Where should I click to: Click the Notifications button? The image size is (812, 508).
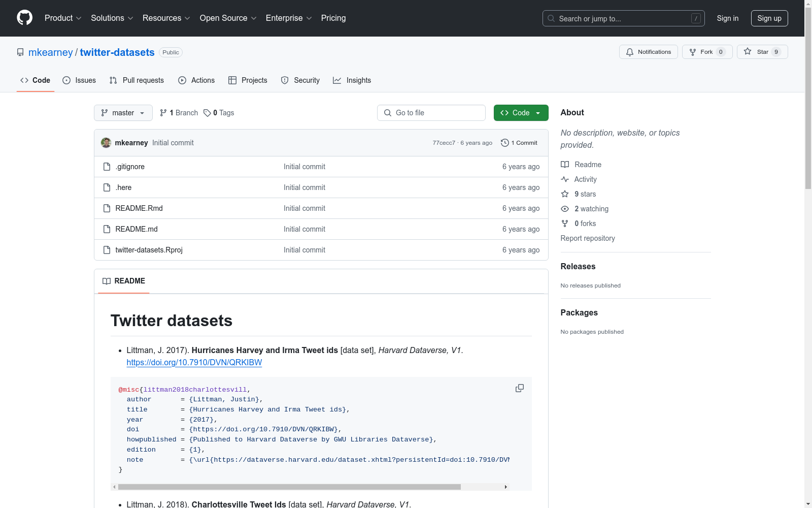pos(649,52)
